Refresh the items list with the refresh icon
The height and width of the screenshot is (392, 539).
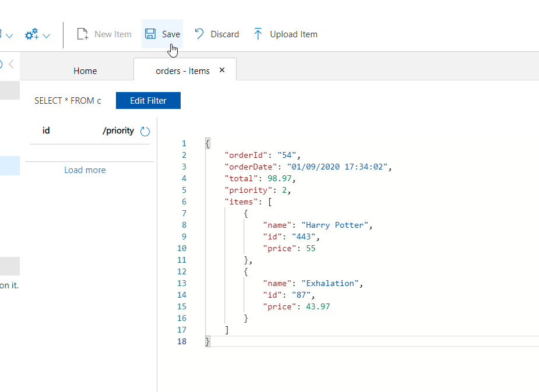[145, 131]
